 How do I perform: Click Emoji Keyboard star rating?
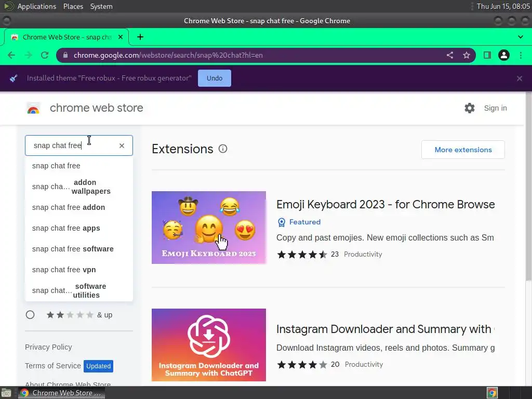(302, 255)
